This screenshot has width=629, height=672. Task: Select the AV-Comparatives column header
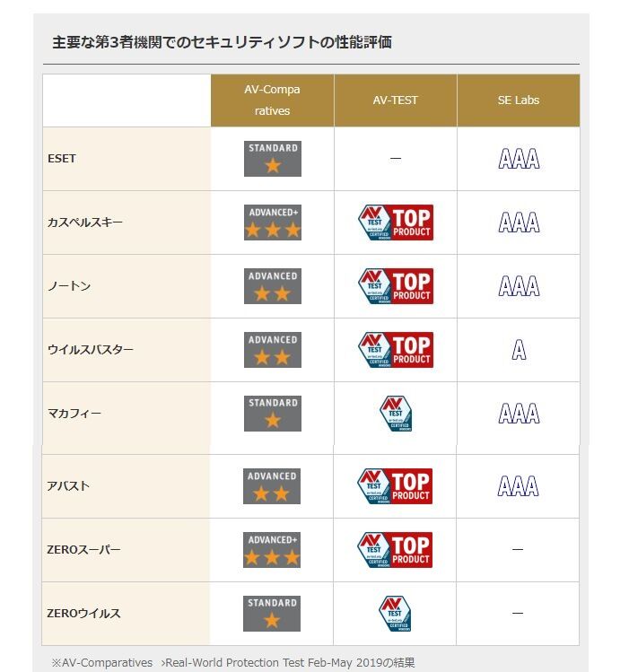tap(272, 100)
